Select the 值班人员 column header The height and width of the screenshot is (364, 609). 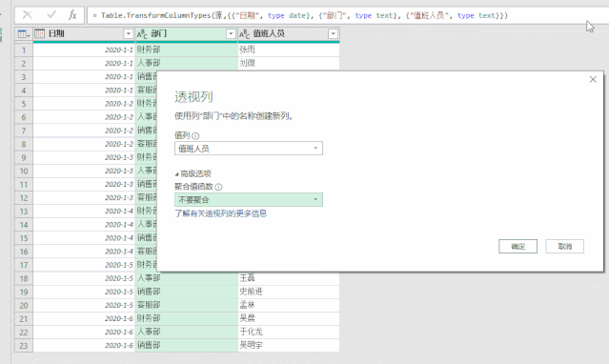click(x=289, y=33)
